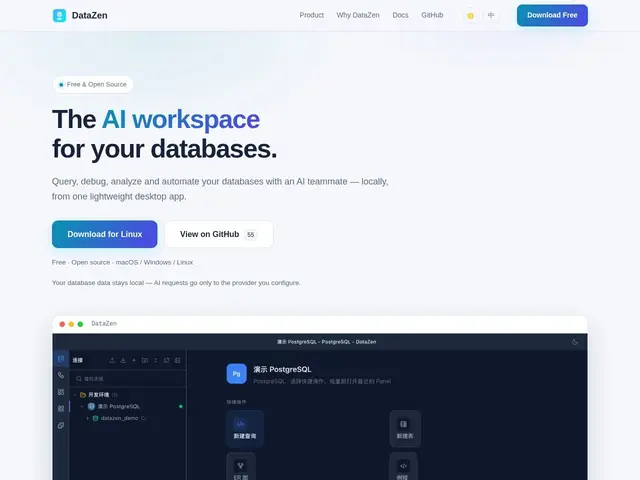
Task: Click the red window dot in preview
Action: tap(62, 324)
